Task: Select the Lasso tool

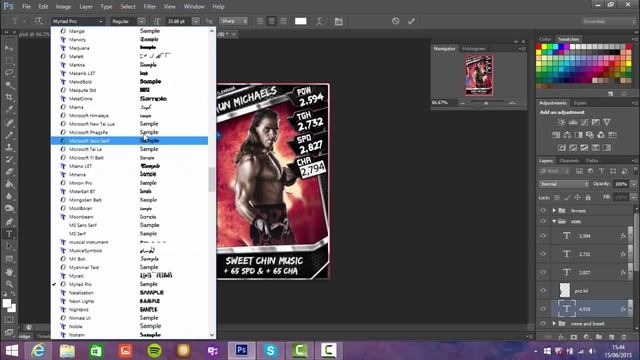Action: 9,73
